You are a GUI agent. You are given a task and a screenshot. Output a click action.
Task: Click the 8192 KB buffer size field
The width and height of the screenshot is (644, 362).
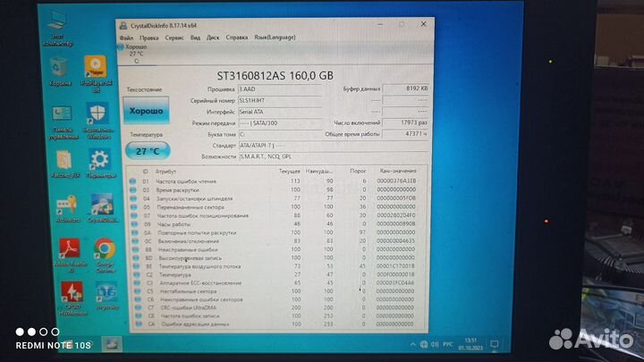(x=405, y=88)
